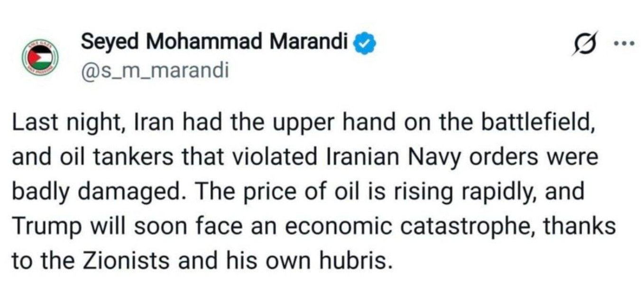Open the Palestinian flag profile avatar

click(39, 57)
